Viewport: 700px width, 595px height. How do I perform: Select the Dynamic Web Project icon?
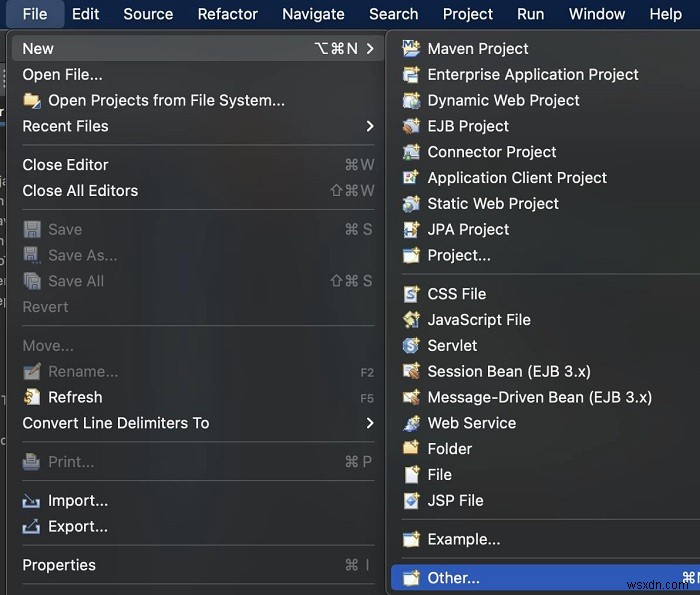[411, 100]
